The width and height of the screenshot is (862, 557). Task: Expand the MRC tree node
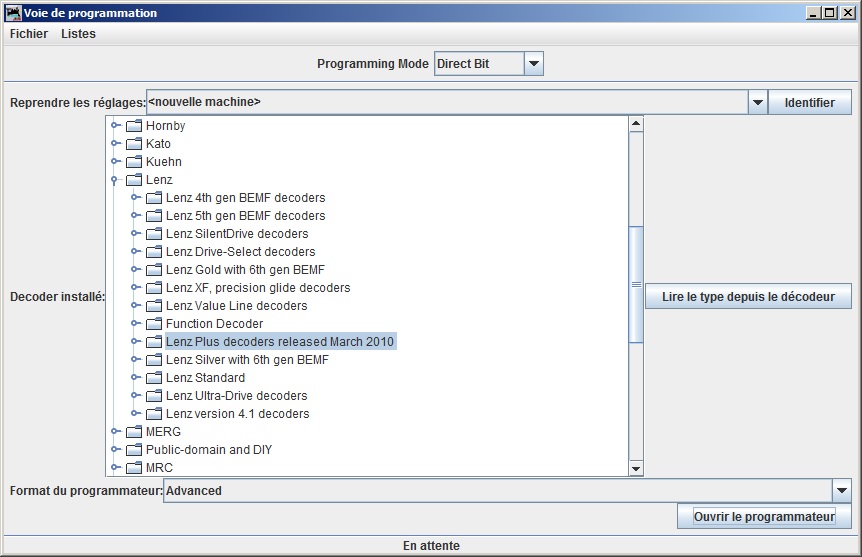click(115, 468)
